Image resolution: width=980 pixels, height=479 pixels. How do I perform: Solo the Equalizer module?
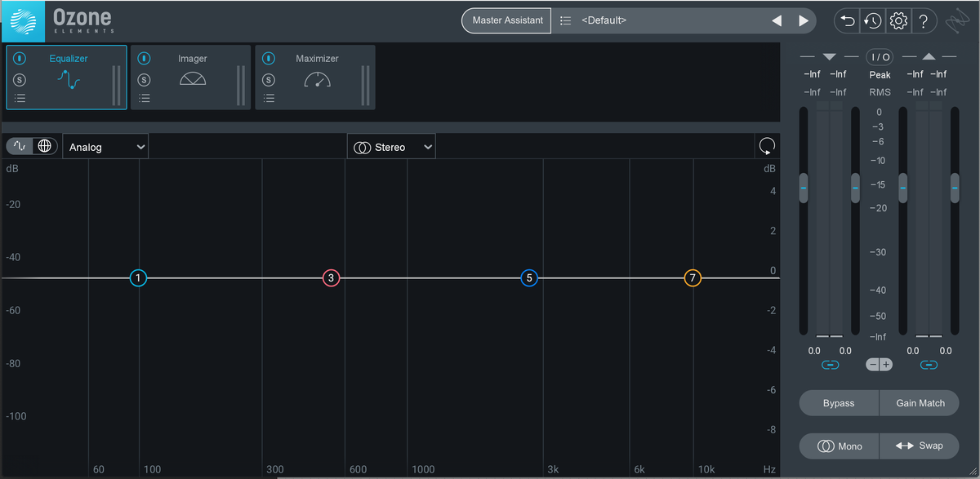(x=19, y=79)
